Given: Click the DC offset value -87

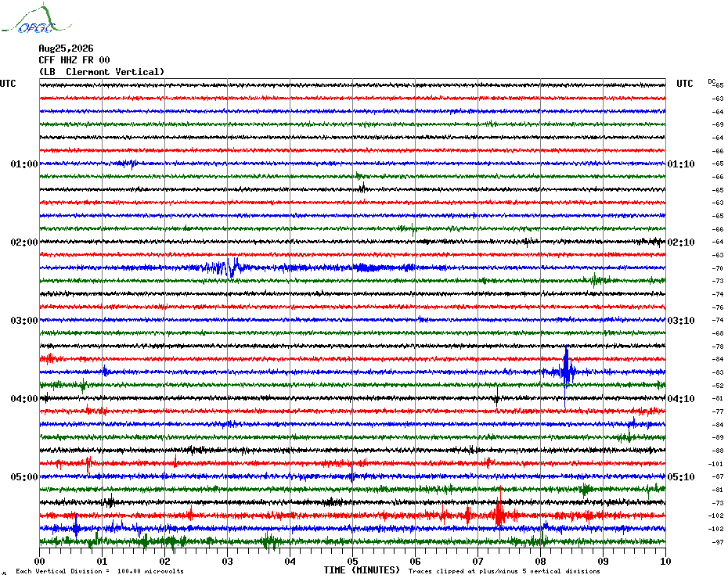Looking at the screenshot, I should [719, 476].
